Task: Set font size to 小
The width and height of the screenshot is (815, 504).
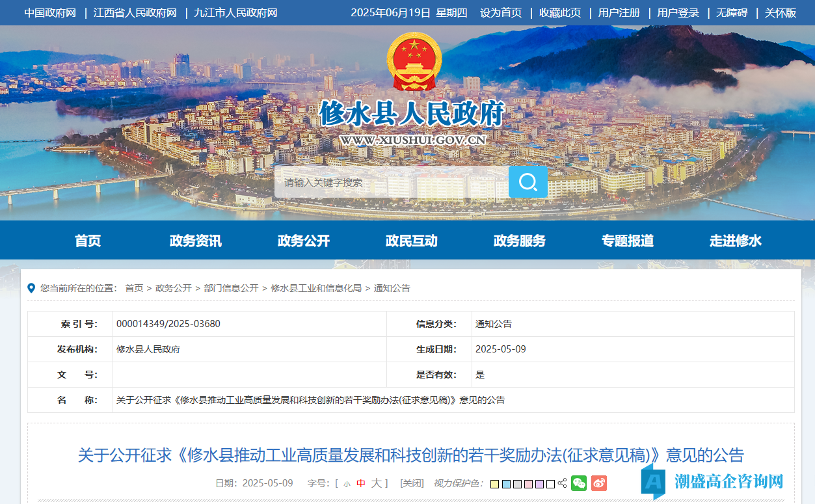Action: [347, 484]
